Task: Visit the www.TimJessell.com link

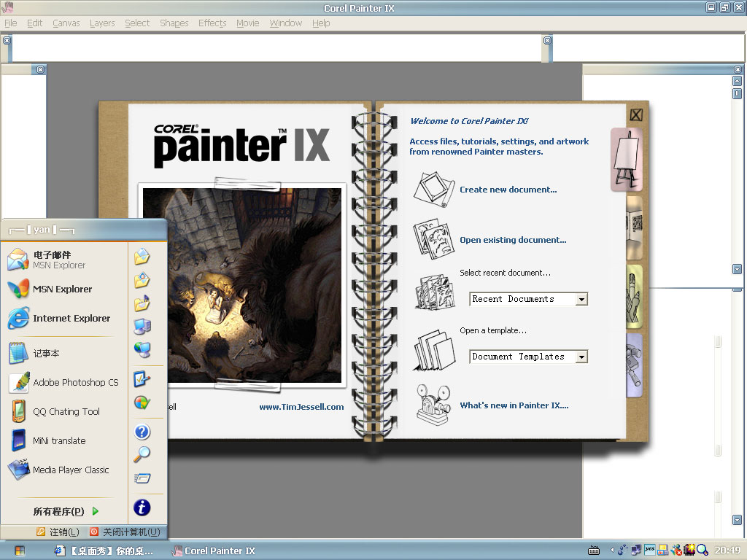Action: coord(301,407)
